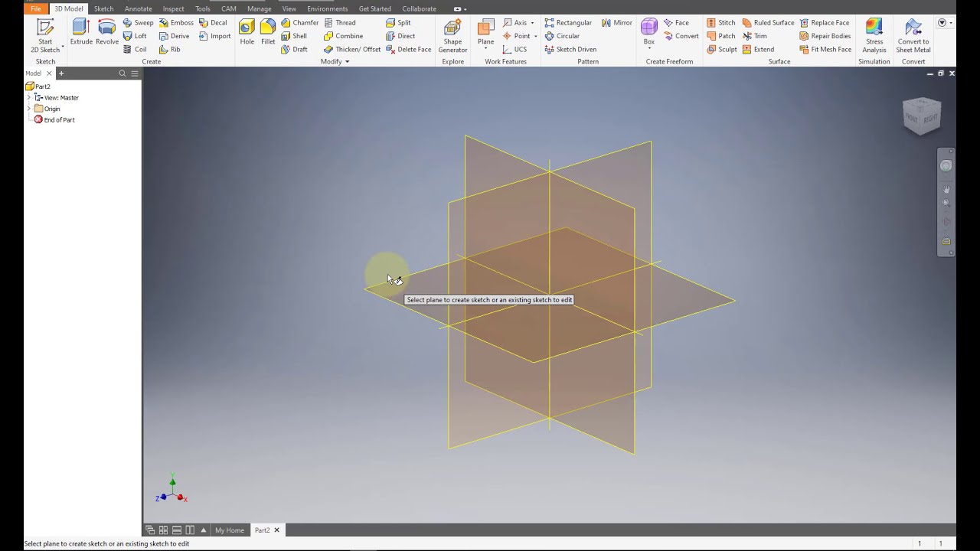Click the browser search icon
Screen dimensions: 980x551
[x=122, y=73]
